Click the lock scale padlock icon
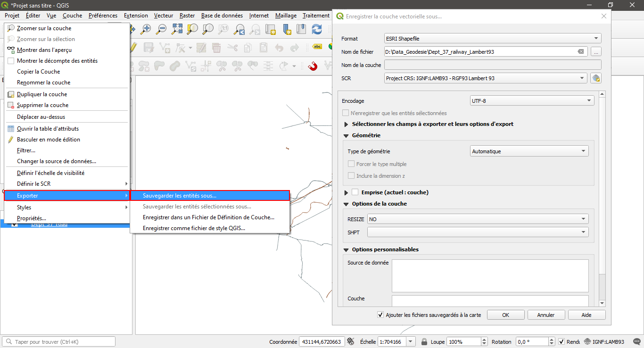The width and height of the screenshot is (644, 348). [x=424, y=342]
